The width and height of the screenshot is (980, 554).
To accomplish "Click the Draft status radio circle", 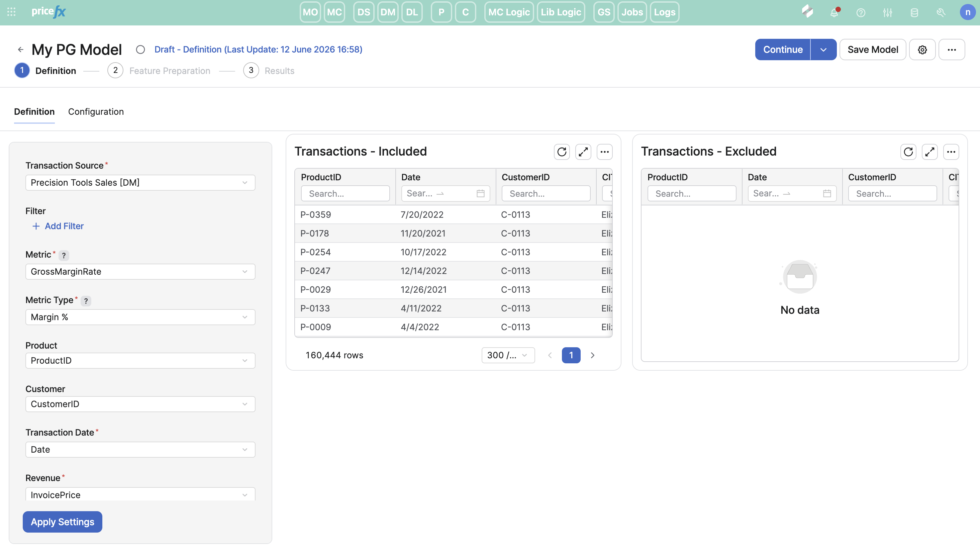I will pyautogui.click(x=140, y=50).
